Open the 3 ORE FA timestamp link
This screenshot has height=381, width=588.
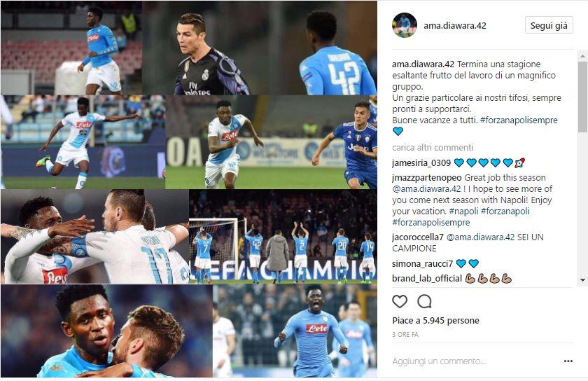click(x=405, y=334)
